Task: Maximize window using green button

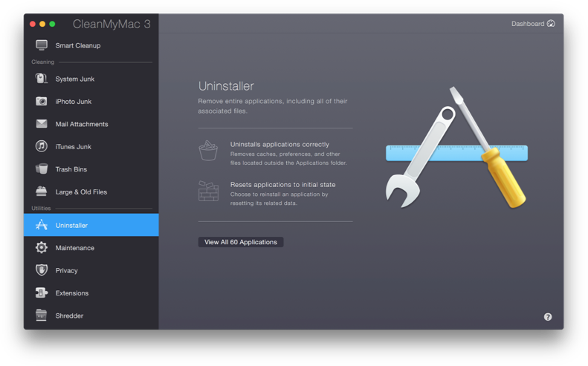Action: coord(52,24)
